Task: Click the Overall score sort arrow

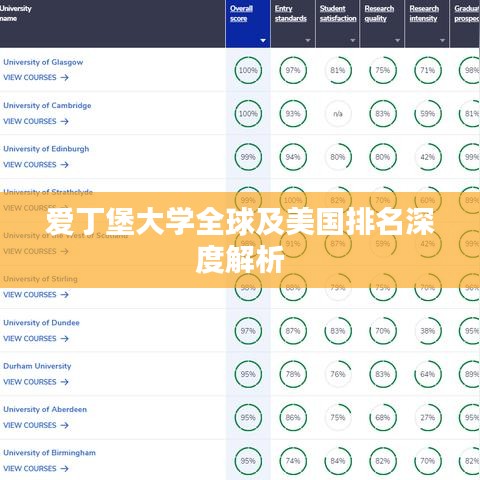Action: [263, 40]
